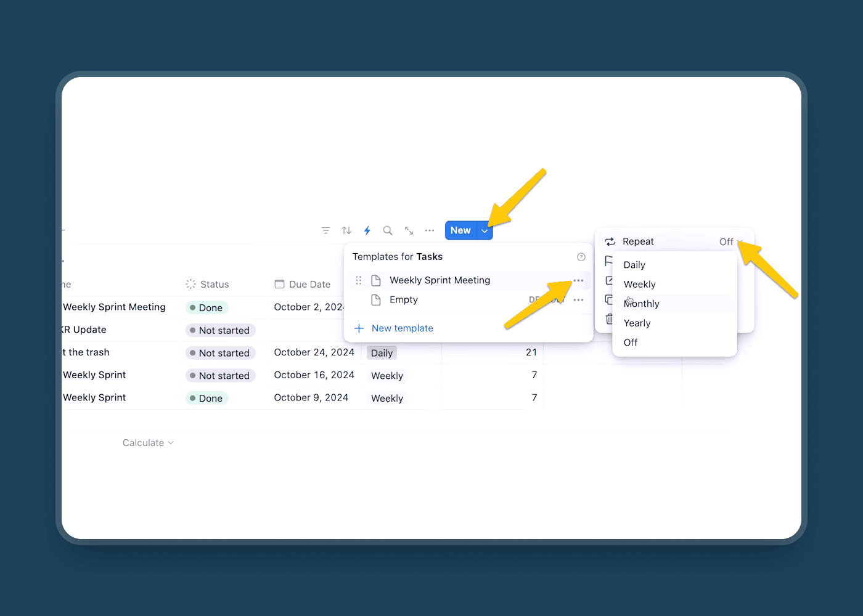Expand the New button dropdown arrow

point(485,231)
